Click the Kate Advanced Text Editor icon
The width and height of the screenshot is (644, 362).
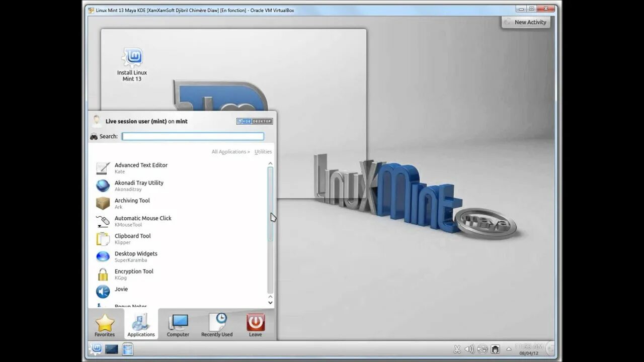tap(103, 168)
